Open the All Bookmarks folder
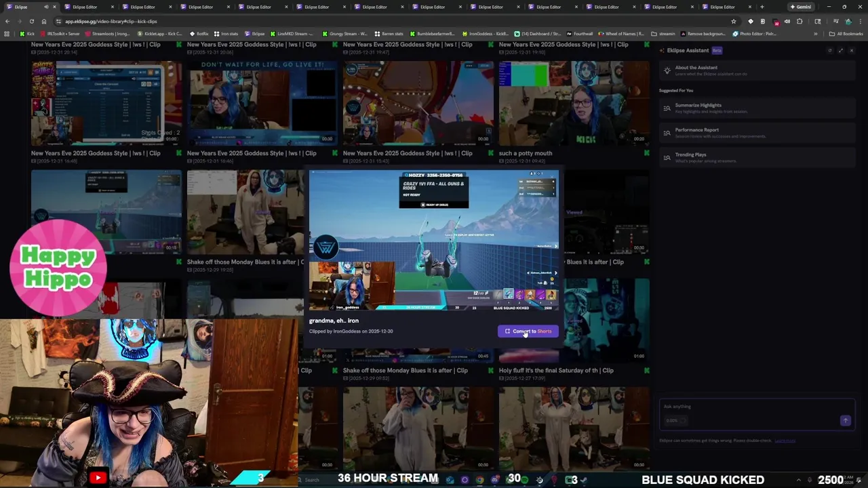Viewport: 868px width, 488px height. coord(846,33)
